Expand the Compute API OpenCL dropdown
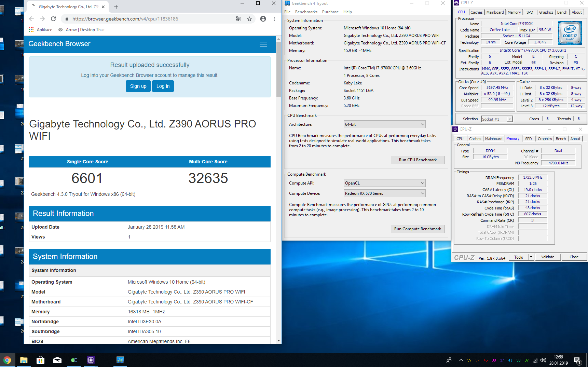588x367 pixels. [x=384, y=183]
